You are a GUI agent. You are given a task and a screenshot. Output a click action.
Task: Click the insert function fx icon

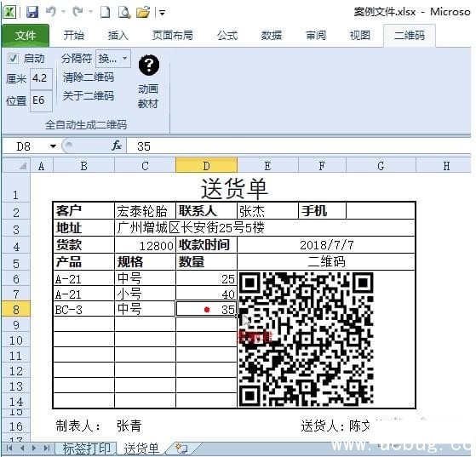pyautogui.click(x=117, y=146)
